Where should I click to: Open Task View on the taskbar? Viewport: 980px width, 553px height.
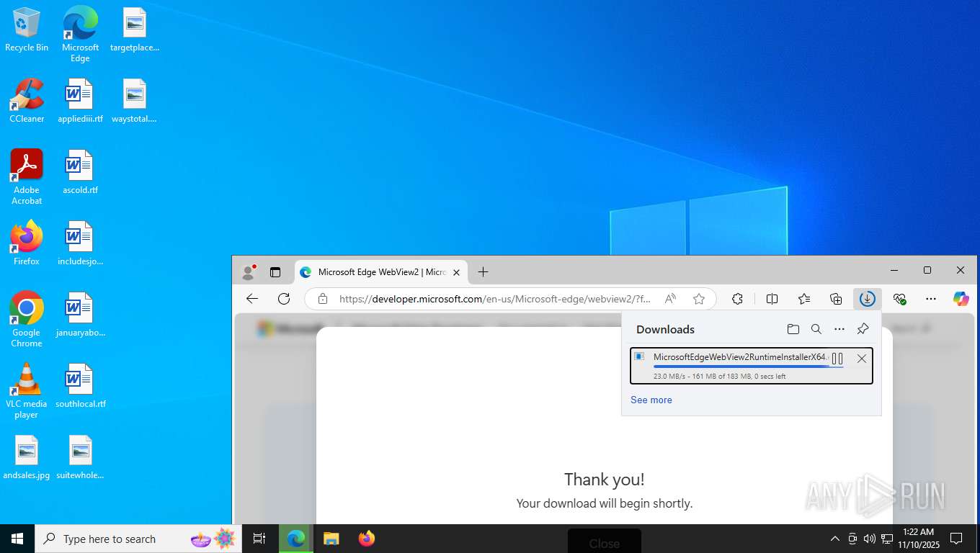(x=259, y=539)
